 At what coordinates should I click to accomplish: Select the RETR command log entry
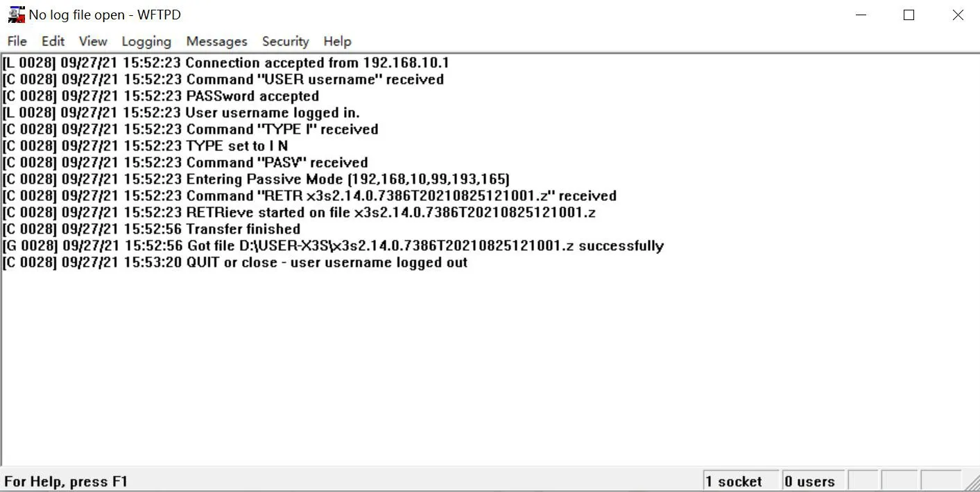309,195
